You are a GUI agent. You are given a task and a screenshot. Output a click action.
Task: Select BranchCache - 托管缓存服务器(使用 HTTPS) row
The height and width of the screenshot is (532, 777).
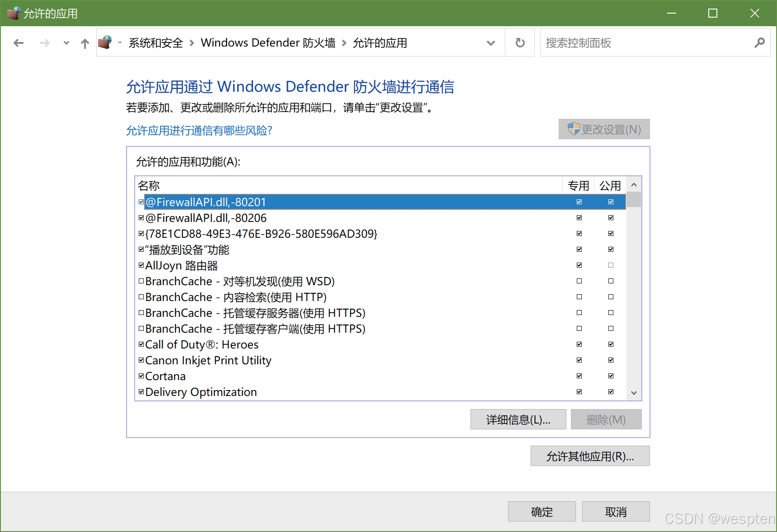pos(381,313)
